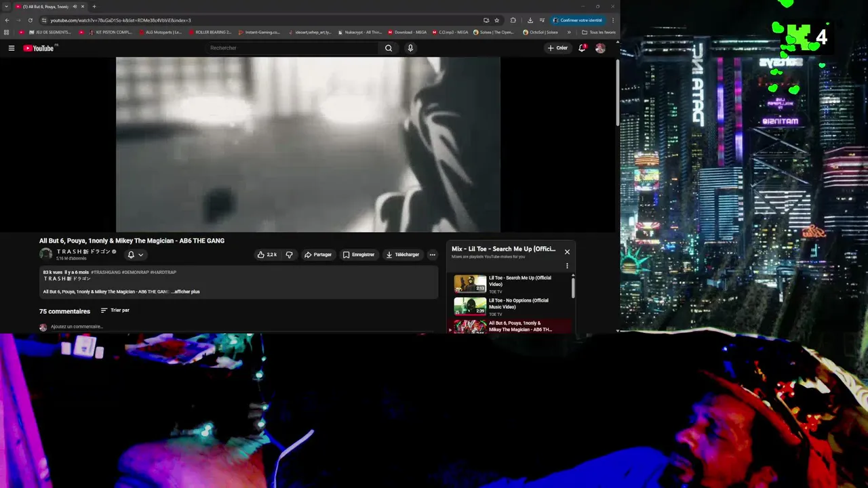Open the Trier par sort menu
Image resolution: width=868 pixels, height=488 pixels.
coord(115,310)
